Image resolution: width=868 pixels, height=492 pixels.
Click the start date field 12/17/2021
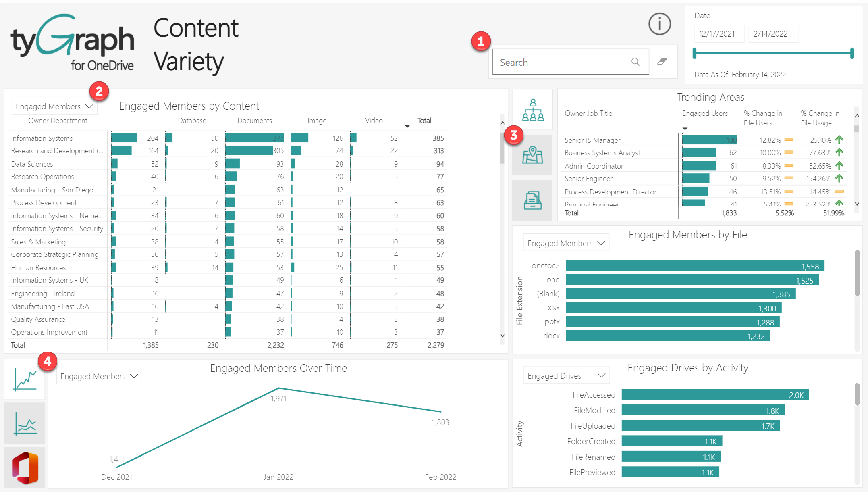point(718,34)
